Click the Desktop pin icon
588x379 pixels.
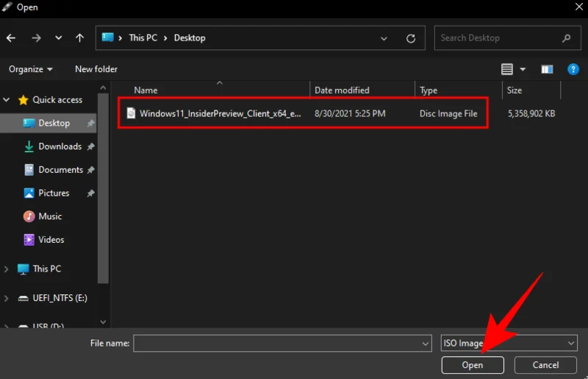[x=90, y=123]
